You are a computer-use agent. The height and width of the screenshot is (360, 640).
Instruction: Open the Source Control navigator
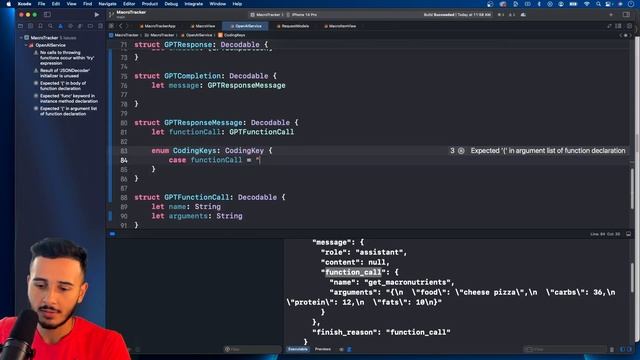30,26
